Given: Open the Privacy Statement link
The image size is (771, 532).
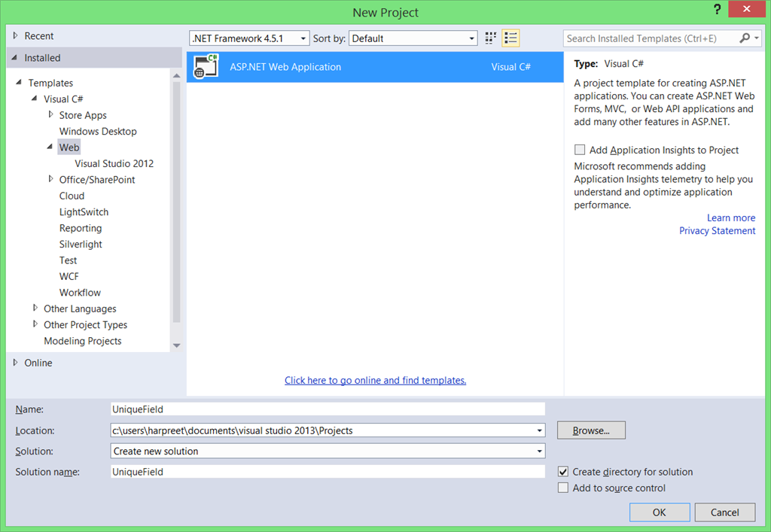Looking at the screenshot, I should coord(717,230).
